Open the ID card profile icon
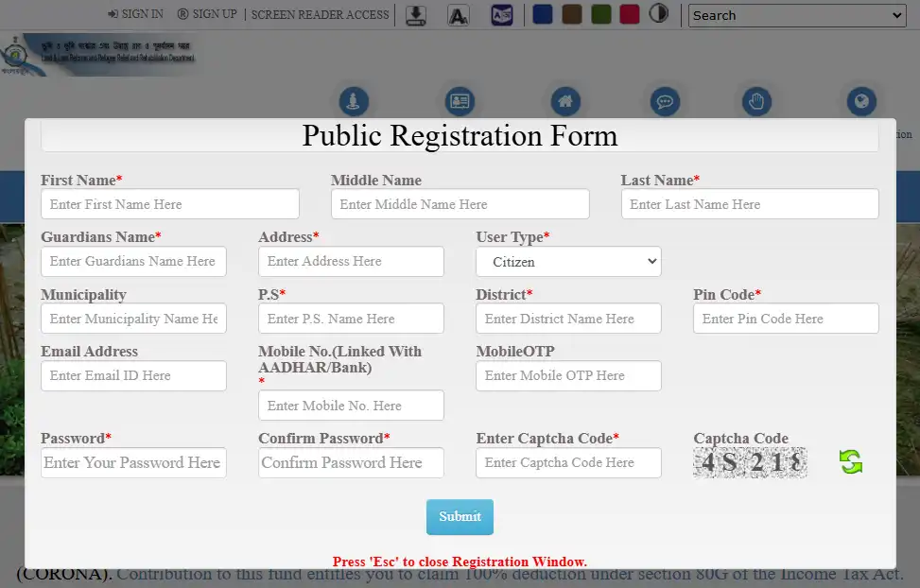The image size is (920, 588). (x=460, y=101)
